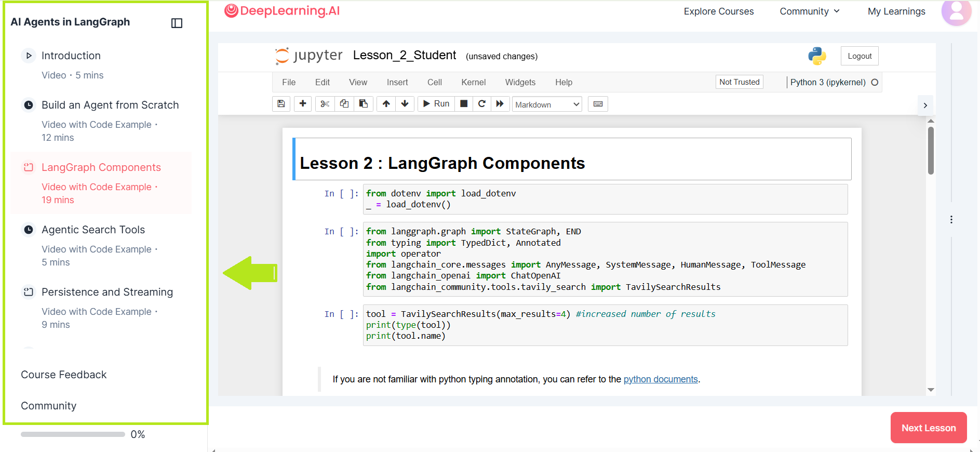Expand the Community dropdown in header
Screen dimensions: 980x452
pyautogui.click(x=809, y=11)
